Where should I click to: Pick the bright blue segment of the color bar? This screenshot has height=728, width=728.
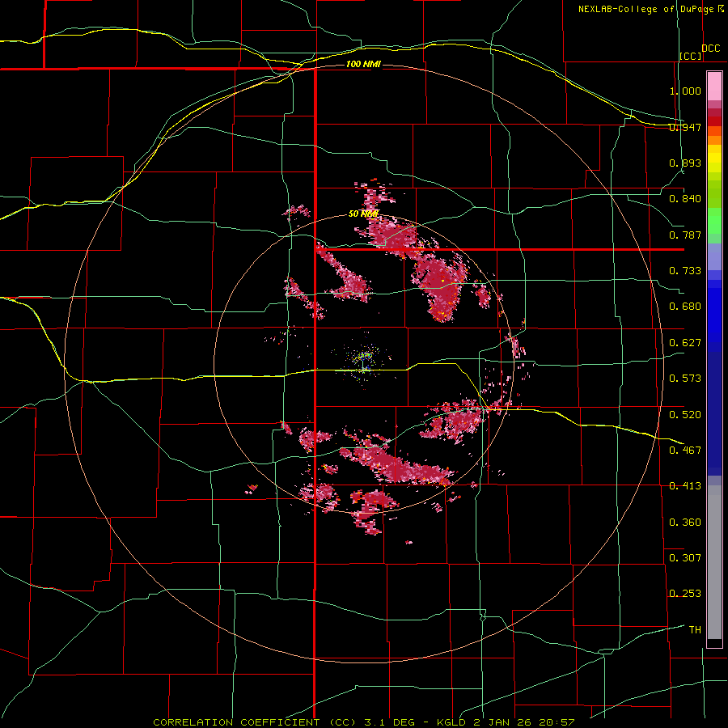[714, 315]
